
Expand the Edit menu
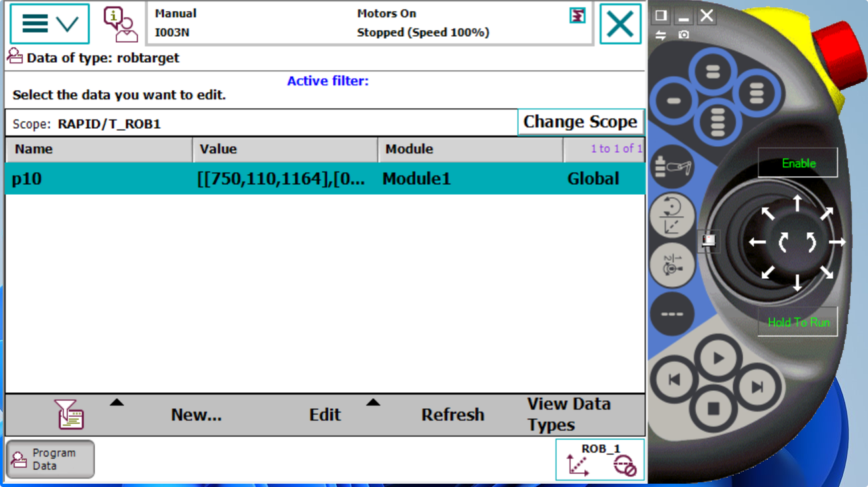(x=325, y=415)
